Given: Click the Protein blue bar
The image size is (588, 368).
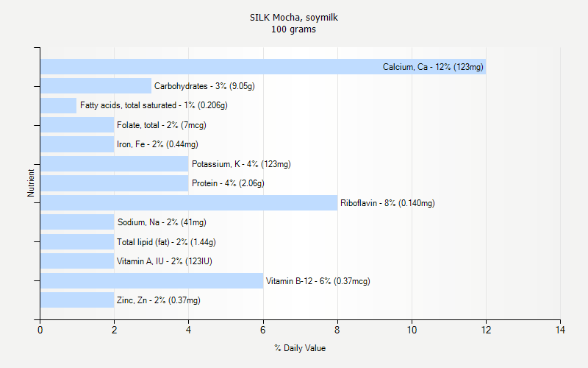Looking at the screenshot, I should pos(115,183).
